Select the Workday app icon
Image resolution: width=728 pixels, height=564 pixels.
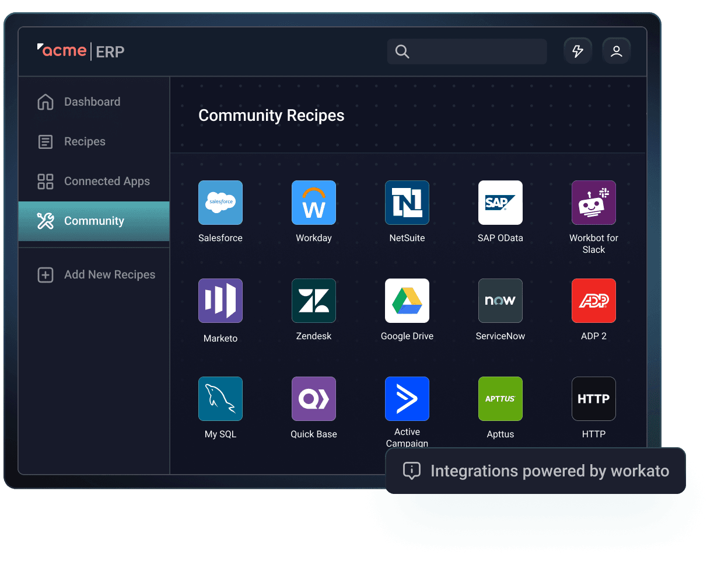(314, 203)
